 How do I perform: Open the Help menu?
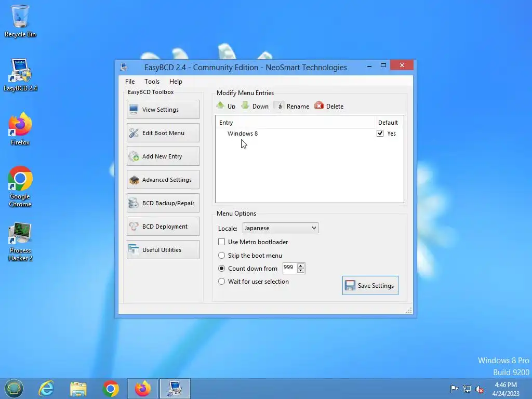[176, 82]
